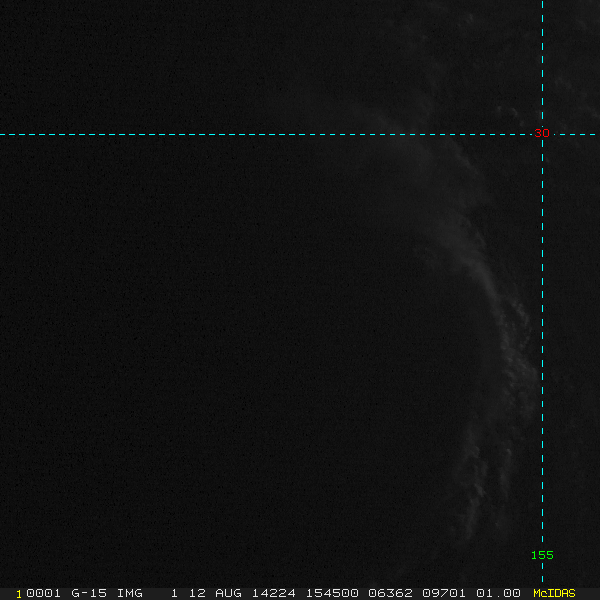
Task: Click the "IMG" label in the status bar
Action: 129,593
